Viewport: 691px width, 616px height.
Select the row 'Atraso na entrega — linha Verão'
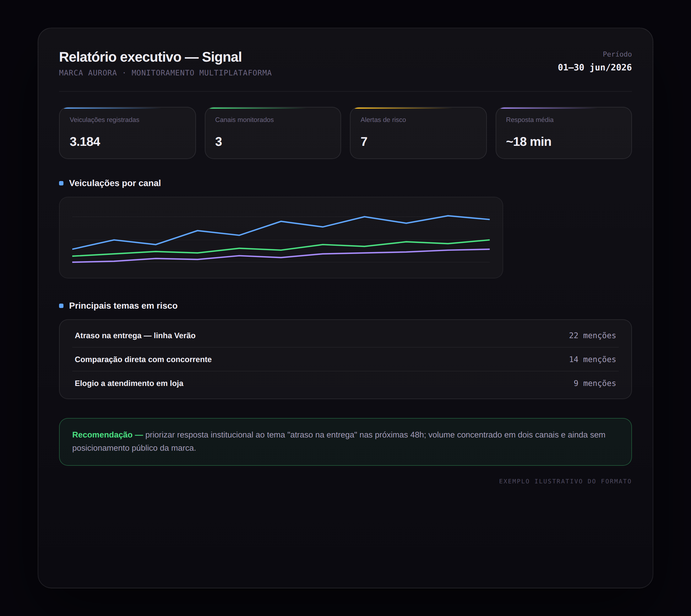point(345,335)
